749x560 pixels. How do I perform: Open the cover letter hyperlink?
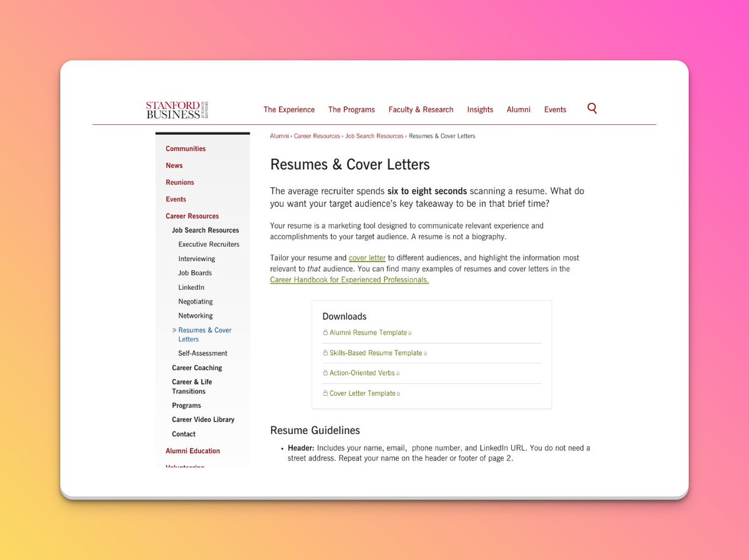(x=368, y=257)
